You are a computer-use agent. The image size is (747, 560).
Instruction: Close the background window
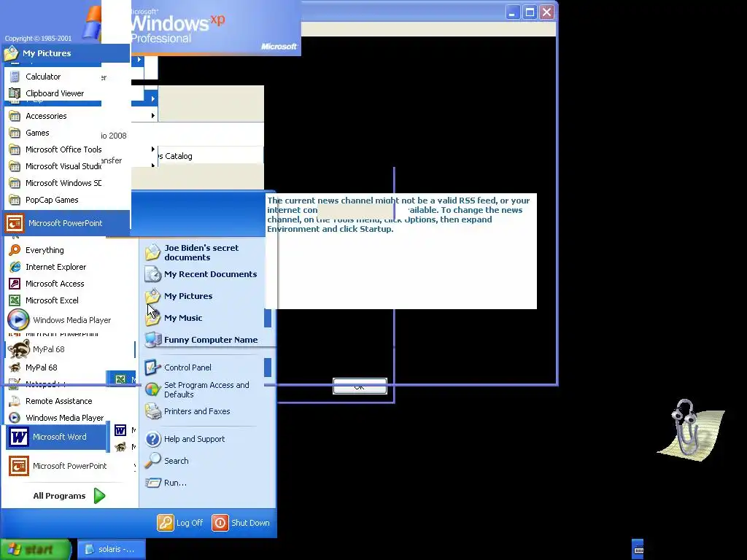[x=547, y=12]
